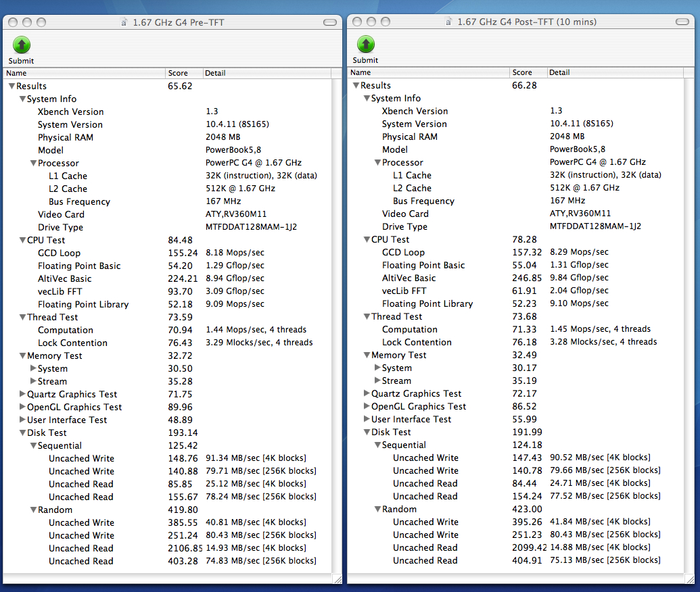Select Computation row in Post-TFT window
Viewport: 700px width, 592px height.
point(515,329)
